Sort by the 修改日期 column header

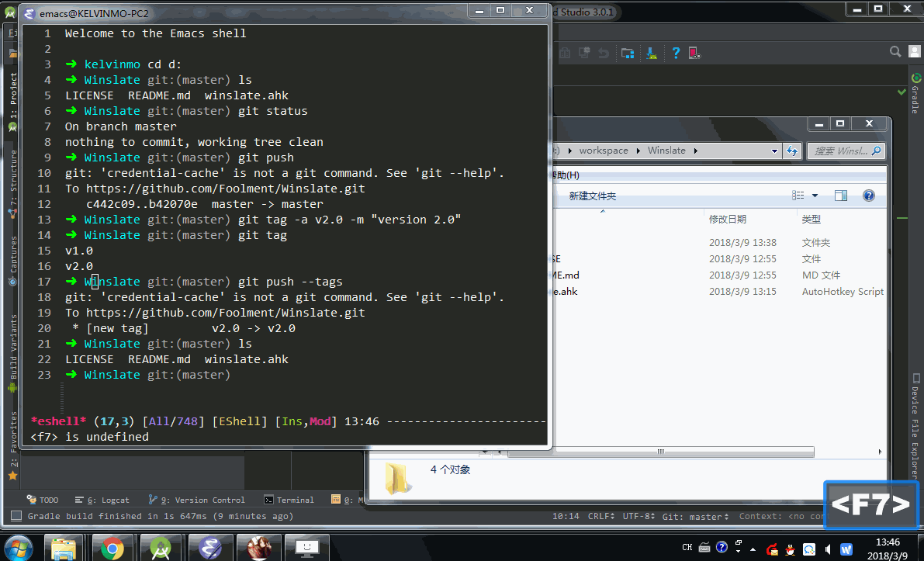(728, 220)
